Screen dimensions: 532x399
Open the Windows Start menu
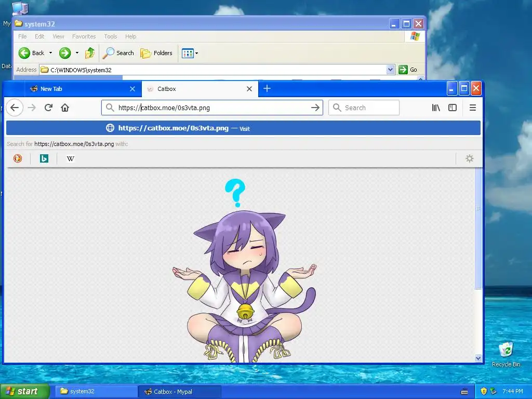tap(24, 391)
